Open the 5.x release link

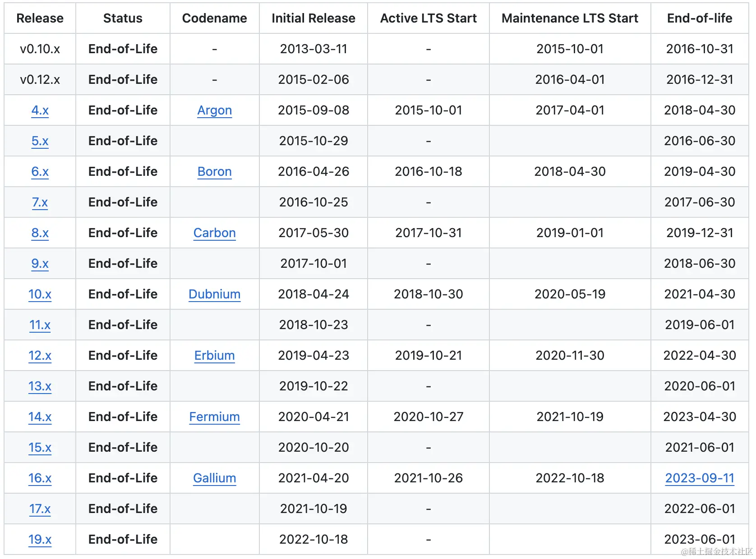pyautogui.click(x=40, y=141)
